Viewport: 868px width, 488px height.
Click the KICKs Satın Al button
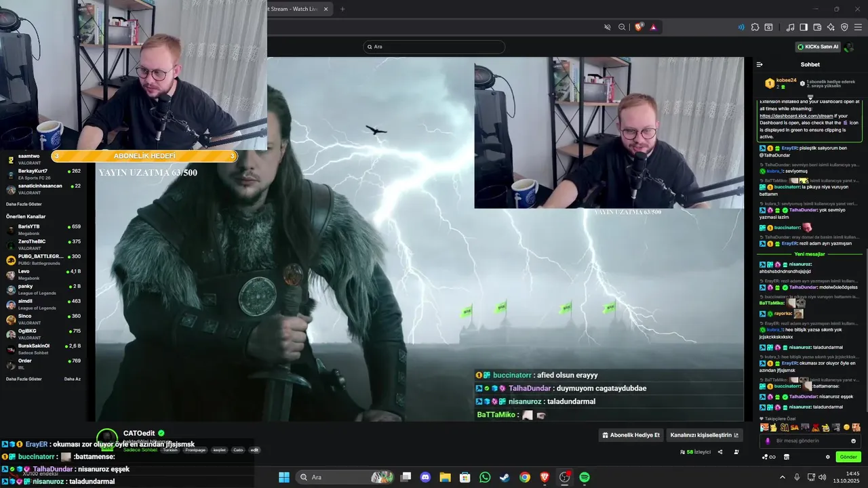[x=818, y=47]
